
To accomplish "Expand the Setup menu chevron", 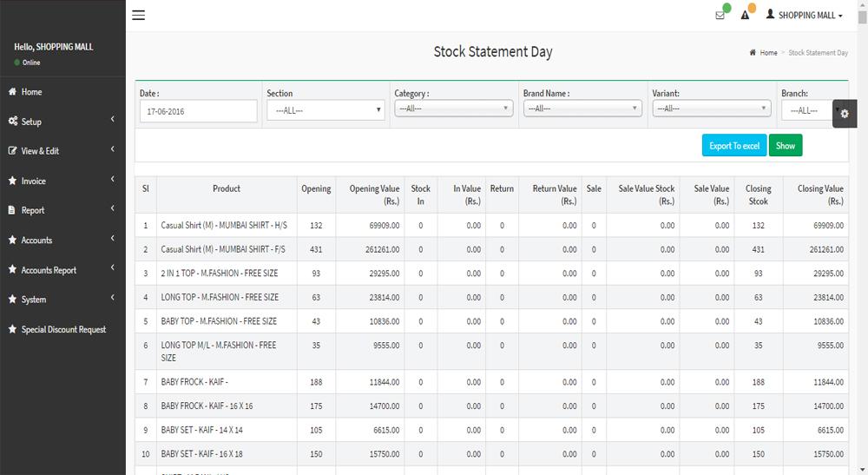I will [112, 120].
